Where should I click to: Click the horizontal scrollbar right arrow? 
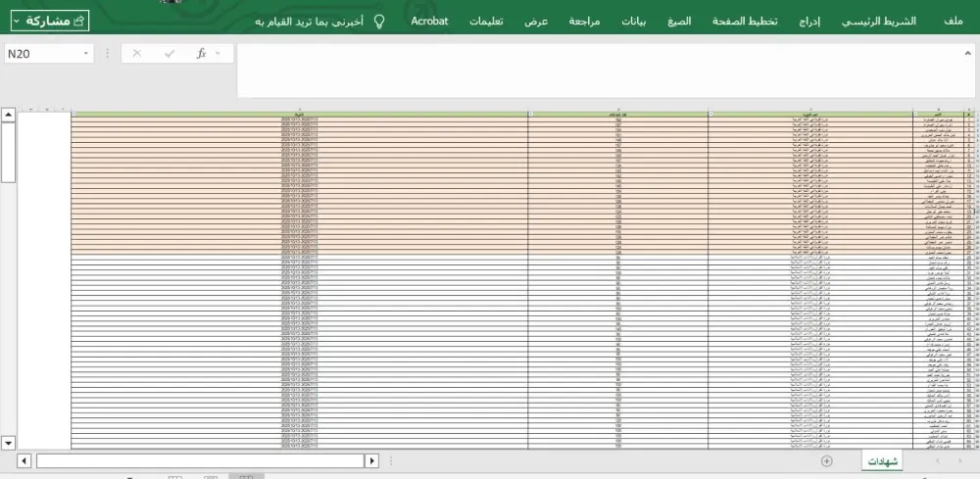coord(371,461)
